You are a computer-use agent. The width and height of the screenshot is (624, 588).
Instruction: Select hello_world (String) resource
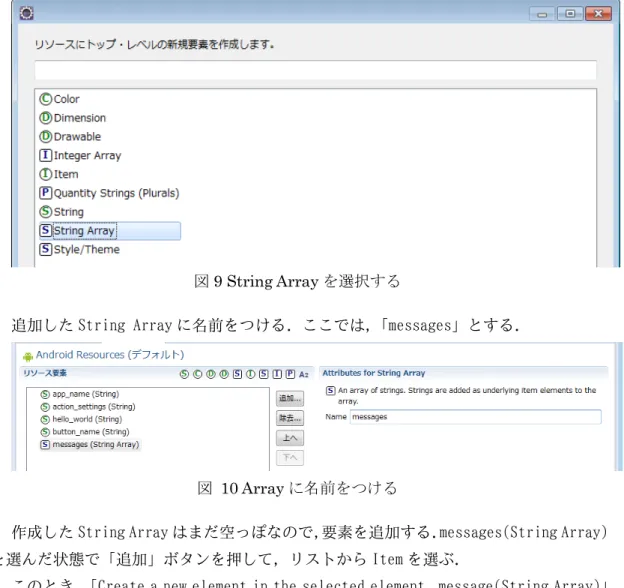pos(81,419)
